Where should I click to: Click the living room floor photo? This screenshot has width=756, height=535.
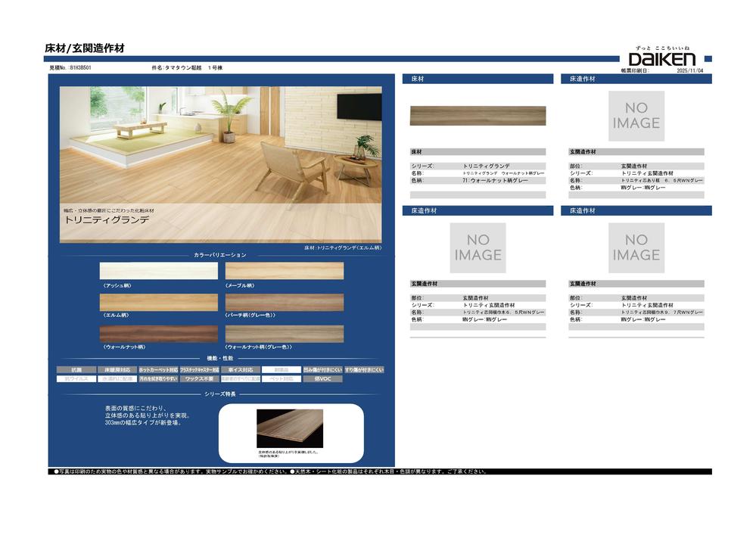click(221, 144)
